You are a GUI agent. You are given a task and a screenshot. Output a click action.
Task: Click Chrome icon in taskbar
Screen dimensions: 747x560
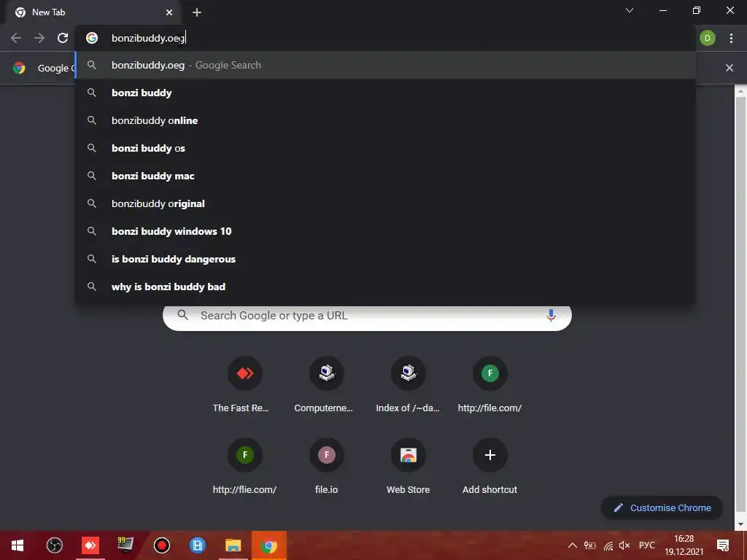click(269, 545)
